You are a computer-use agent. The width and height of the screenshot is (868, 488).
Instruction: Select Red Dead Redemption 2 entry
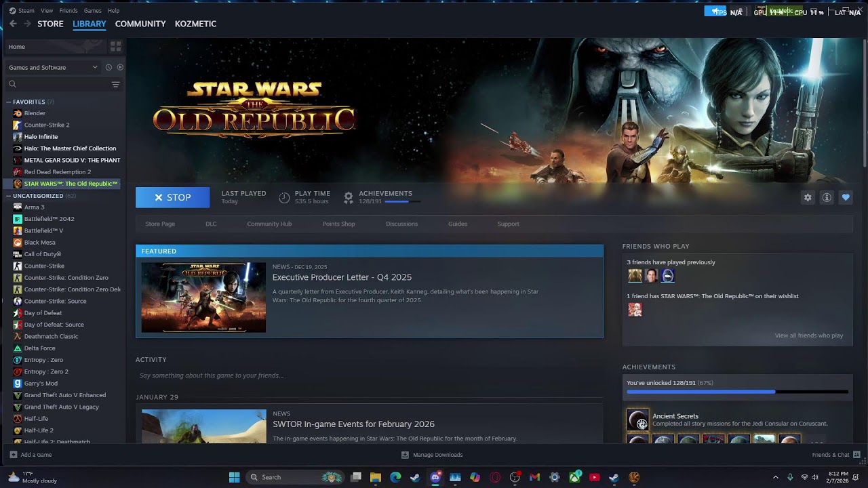(57, 171)
